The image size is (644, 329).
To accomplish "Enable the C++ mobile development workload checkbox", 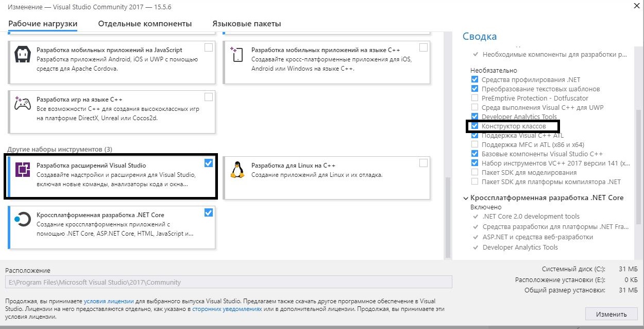I will [423, 47].
